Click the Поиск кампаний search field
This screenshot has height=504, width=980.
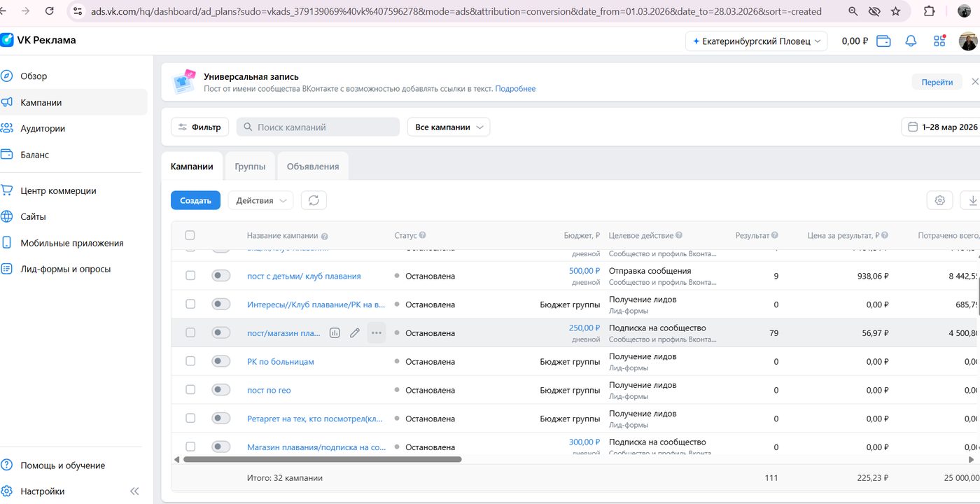click(x=318, y=127)
